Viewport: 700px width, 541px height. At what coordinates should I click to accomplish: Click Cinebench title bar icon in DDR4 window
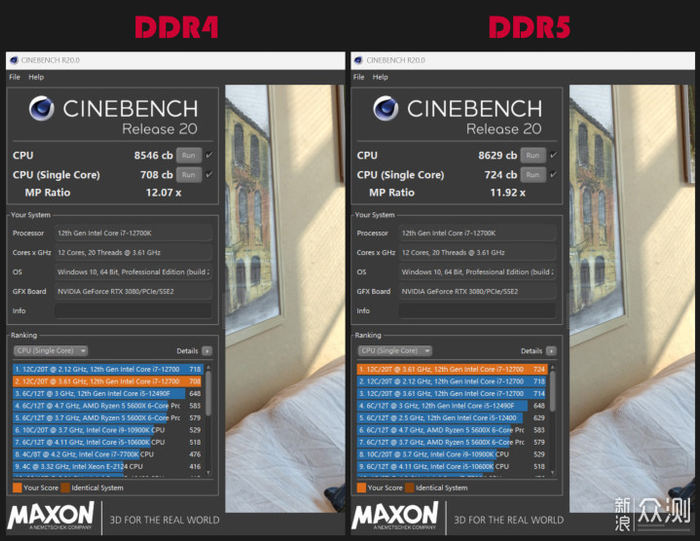[x=14, y=60]
